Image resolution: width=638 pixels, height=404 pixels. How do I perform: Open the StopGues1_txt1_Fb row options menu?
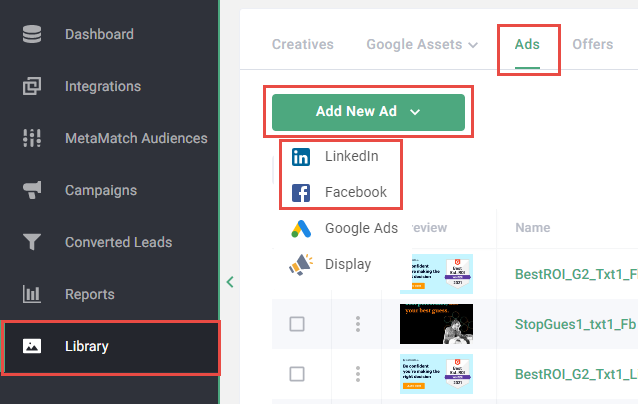pyautogui.click(x=357, y=324)
